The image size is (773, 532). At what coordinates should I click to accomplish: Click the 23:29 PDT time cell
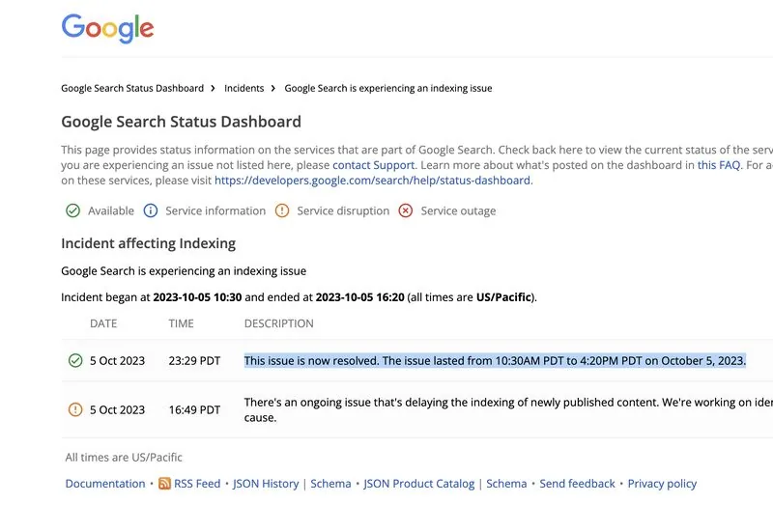point(194,360)
